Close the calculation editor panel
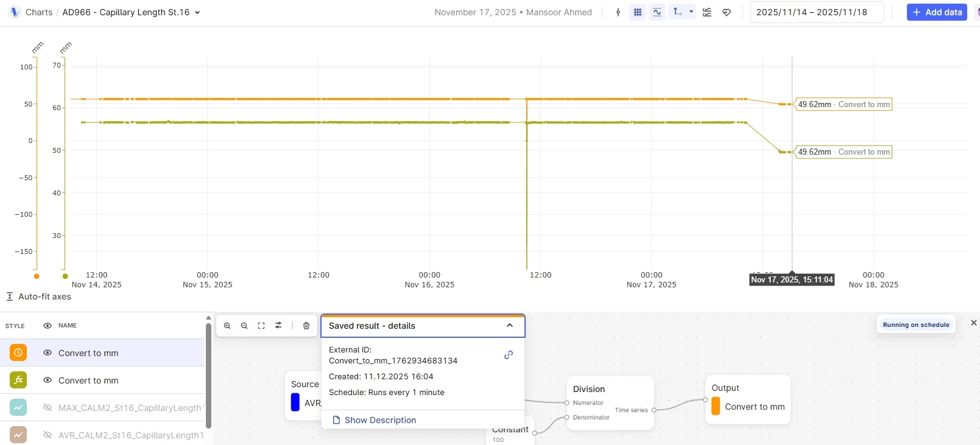The width and height of the screenshot is (980, 445). click(x=973, y=323)
